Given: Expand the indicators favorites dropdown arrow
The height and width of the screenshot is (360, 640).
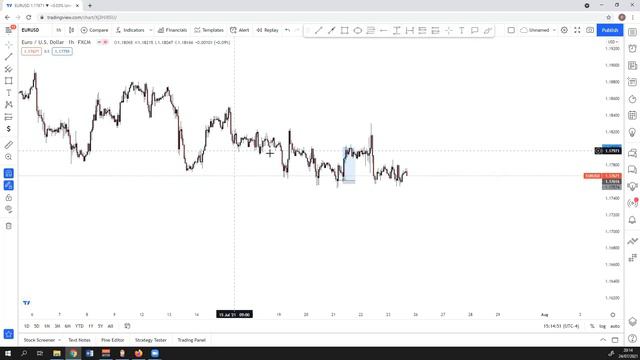Looking at the screenshot, I should [x=151, y=30].
